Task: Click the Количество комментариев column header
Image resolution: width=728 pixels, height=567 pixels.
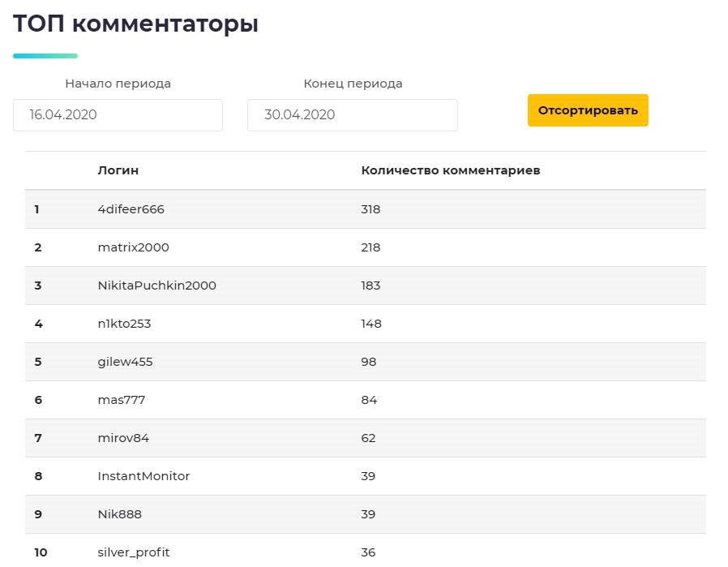Action: (451, 170)
